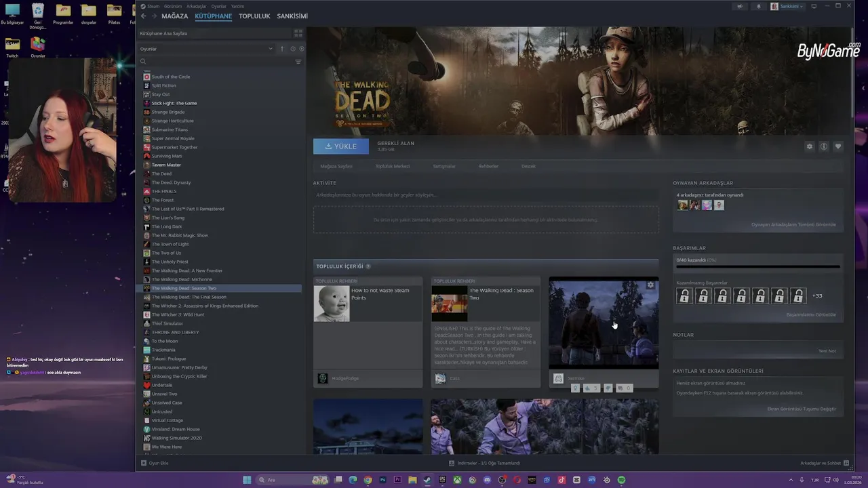Click Ekran Görüntüsü Tuşunu Değiştir link
Image resolution: width=868 pixels, height=488 pixels.
coord(802,409)
